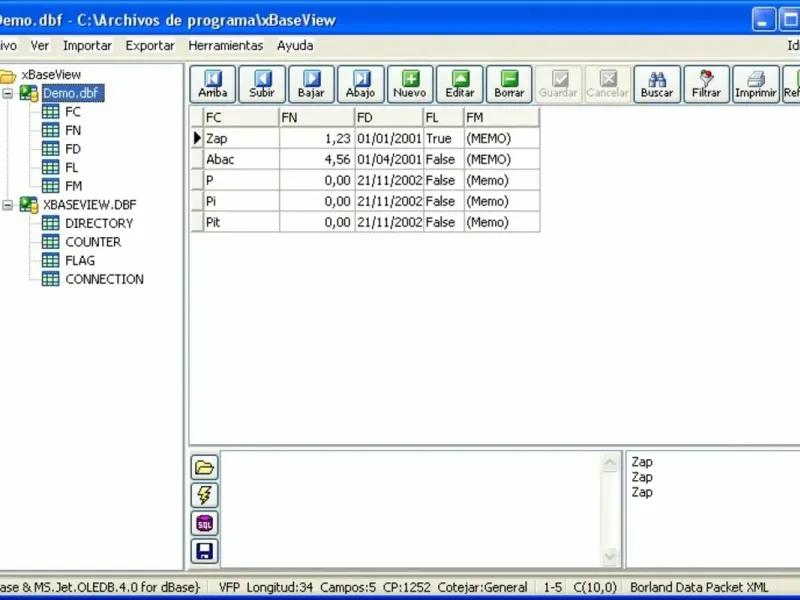
Task: Click the Subir (previous record) toolbar button
Action: coord(262,84)
